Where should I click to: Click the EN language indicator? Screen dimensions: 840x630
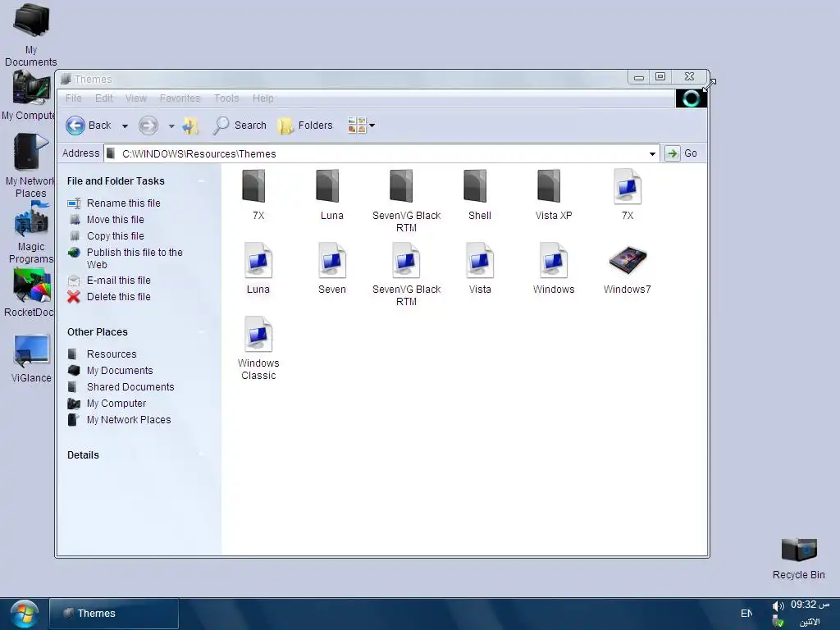coord(746,614)
